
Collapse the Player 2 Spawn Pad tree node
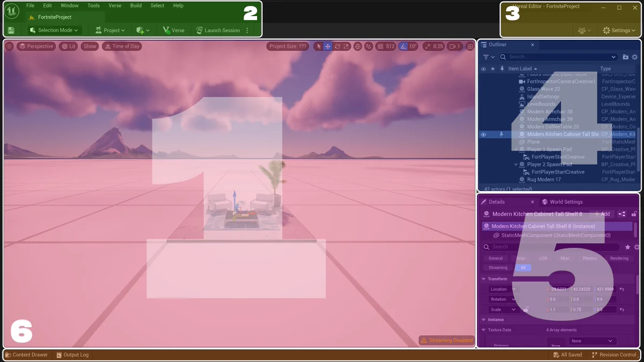[x=516, y=165]
